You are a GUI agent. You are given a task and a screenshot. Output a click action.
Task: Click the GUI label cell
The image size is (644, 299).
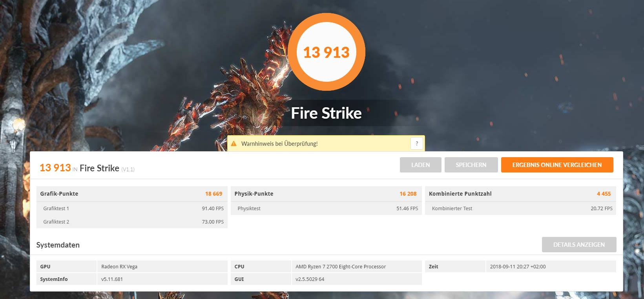pos(261,279)
